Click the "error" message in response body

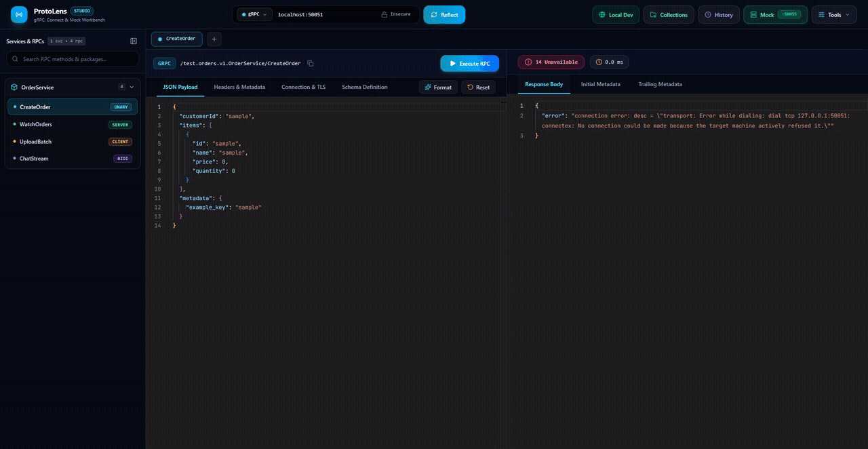pyautogui.click(x=696, y=121)
